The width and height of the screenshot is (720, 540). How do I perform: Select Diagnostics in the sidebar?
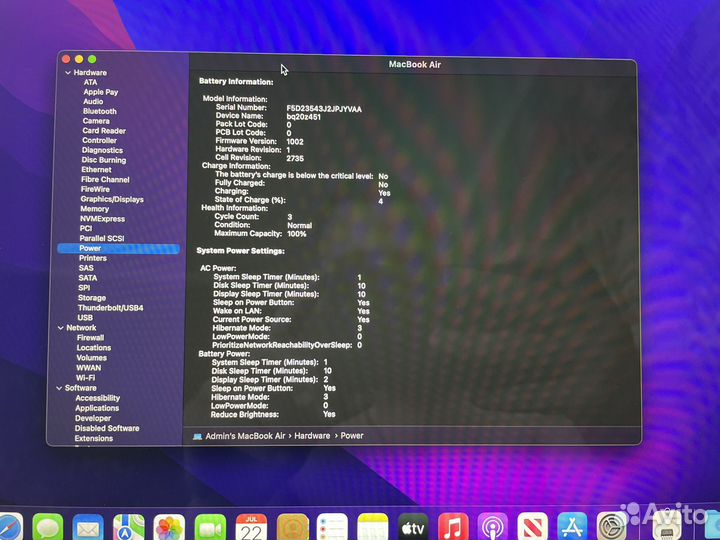[102, 150]
